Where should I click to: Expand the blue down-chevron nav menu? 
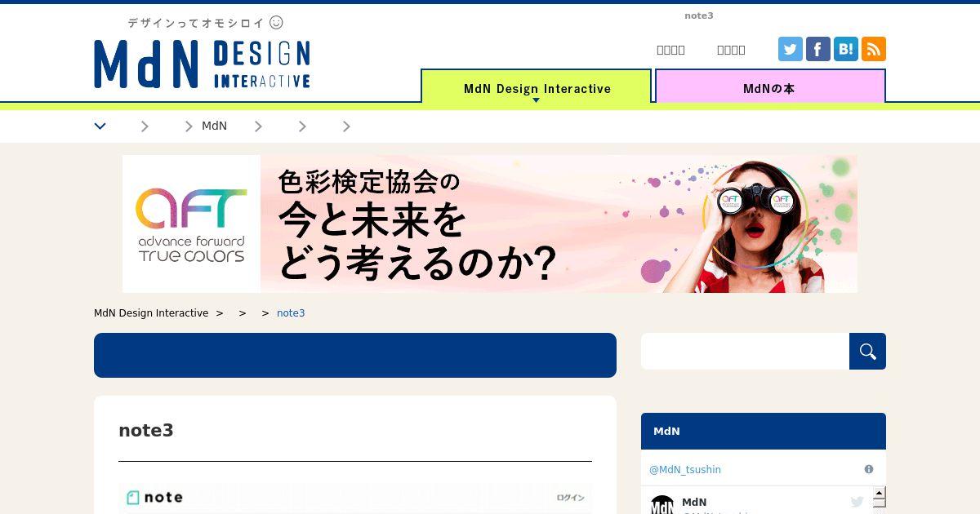[100, 126]
